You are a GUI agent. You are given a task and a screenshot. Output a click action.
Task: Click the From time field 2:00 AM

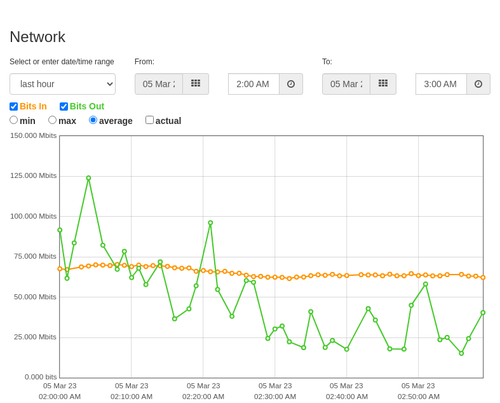click(254, 84)
